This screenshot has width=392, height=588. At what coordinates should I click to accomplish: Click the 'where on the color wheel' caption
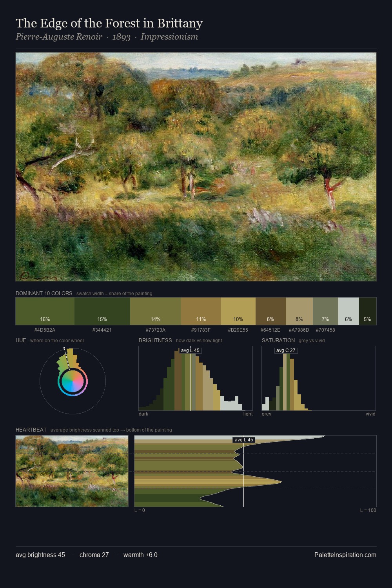[x=57, y=341]
